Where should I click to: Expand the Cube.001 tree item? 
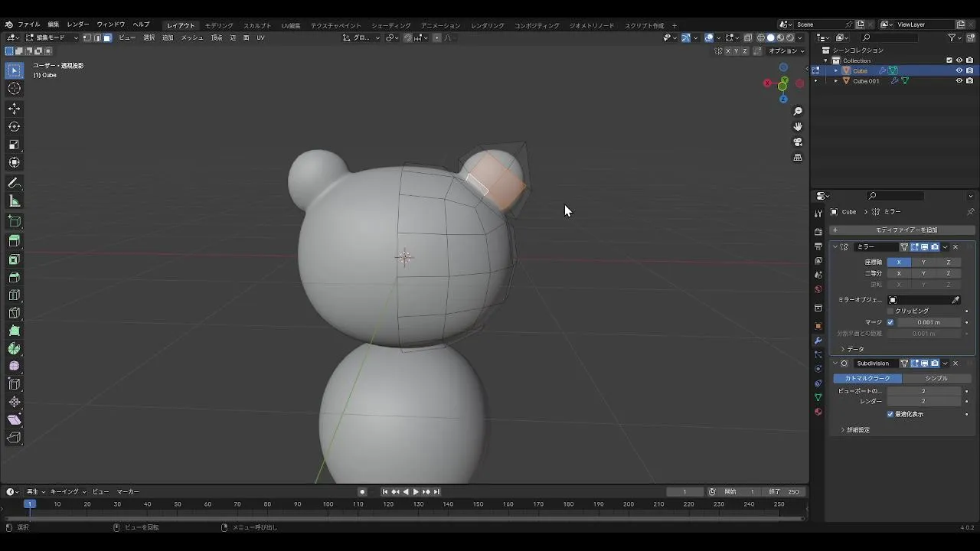(x=836, y=80)
